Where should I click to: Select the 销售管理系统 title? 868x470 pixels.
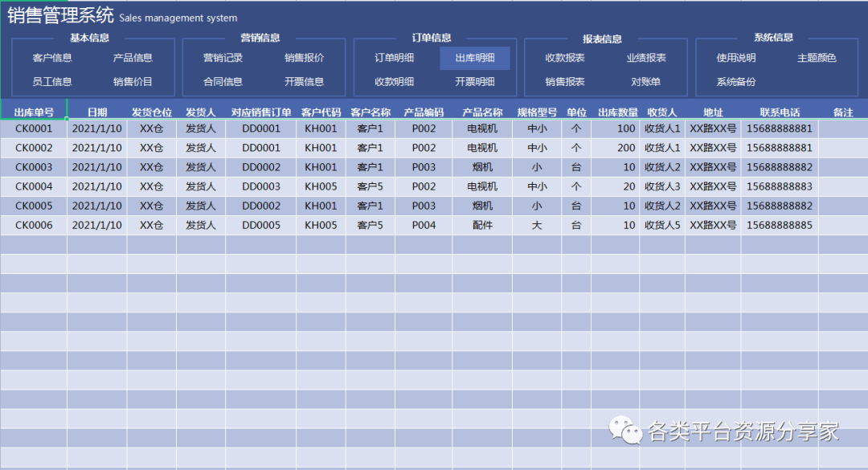(x=60, y=15)
